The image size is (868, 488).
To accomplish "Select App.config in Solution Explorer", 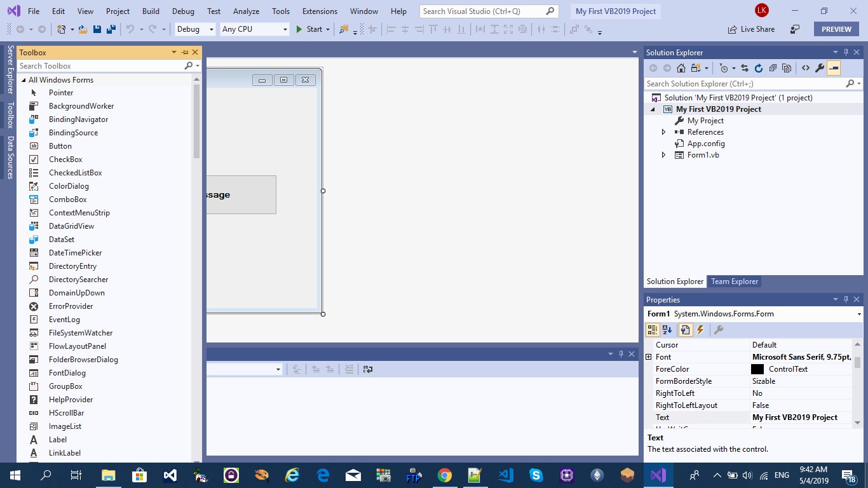I will point(706,144).
